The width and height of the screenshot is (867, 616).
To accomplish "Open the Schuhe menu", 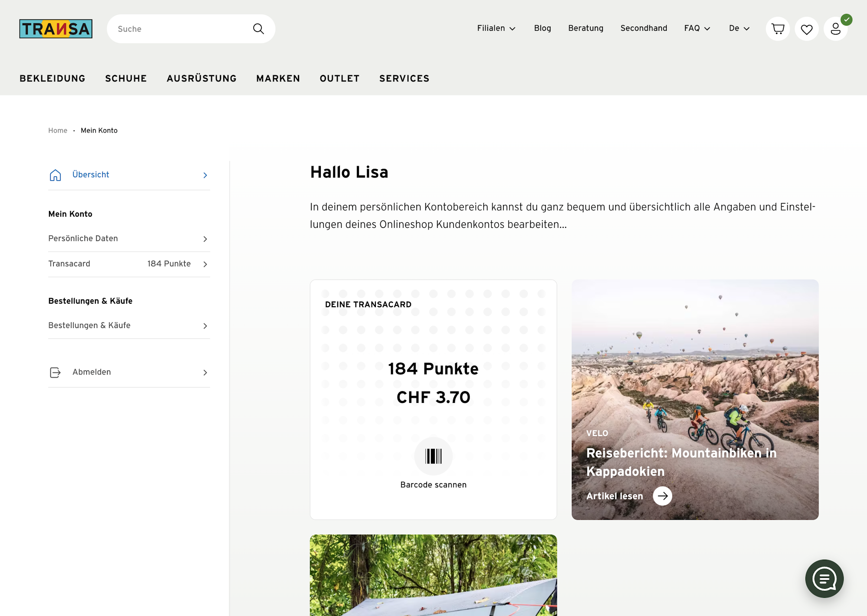I will click(126, 78).
